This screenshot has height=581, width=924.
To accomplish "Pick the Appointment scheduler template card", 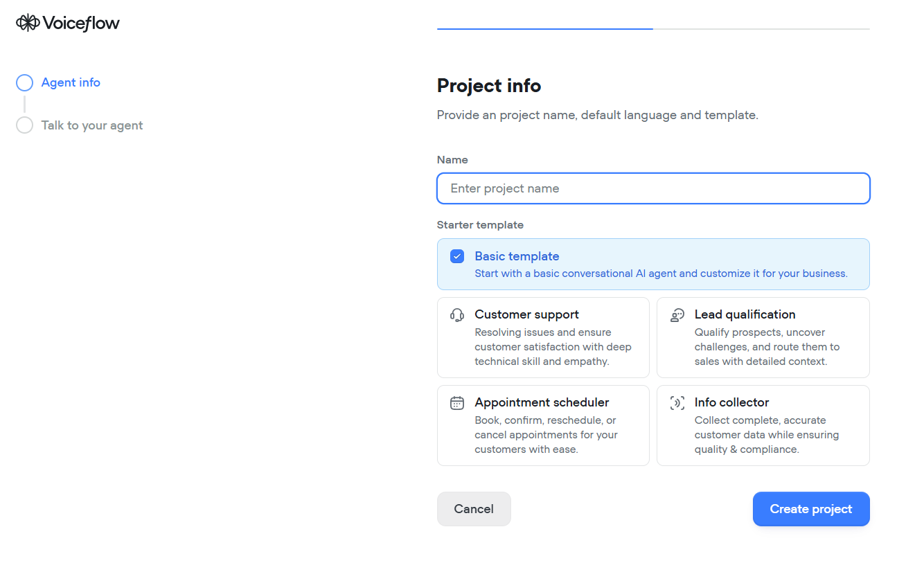I will 543,425.
